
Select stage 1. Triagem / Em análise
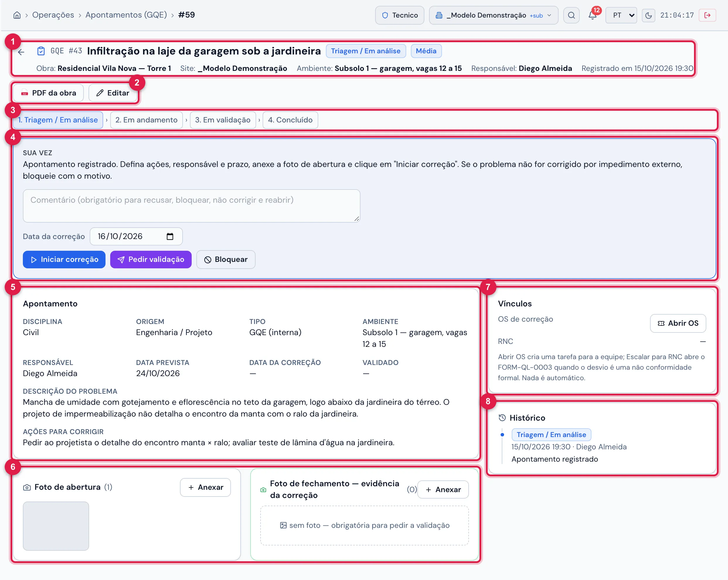(58, 120)
